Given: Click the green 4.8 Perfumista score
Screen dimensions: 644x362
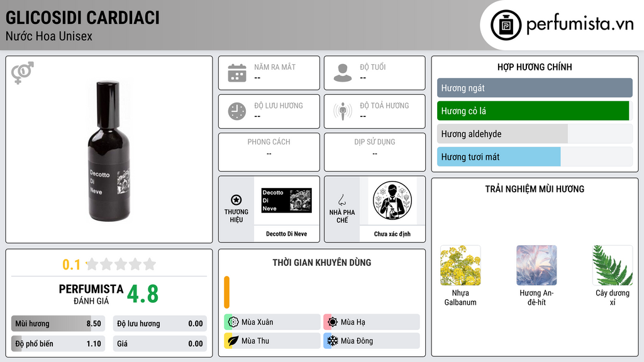Looking at the screenshot, I should [x=143, y=294].
